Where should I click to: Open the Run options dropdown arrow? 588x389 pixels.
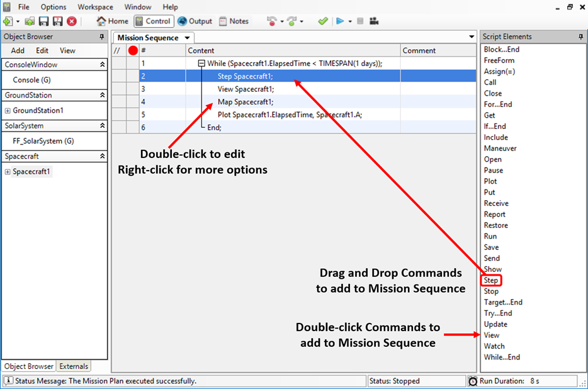click(x=350, y=22)
